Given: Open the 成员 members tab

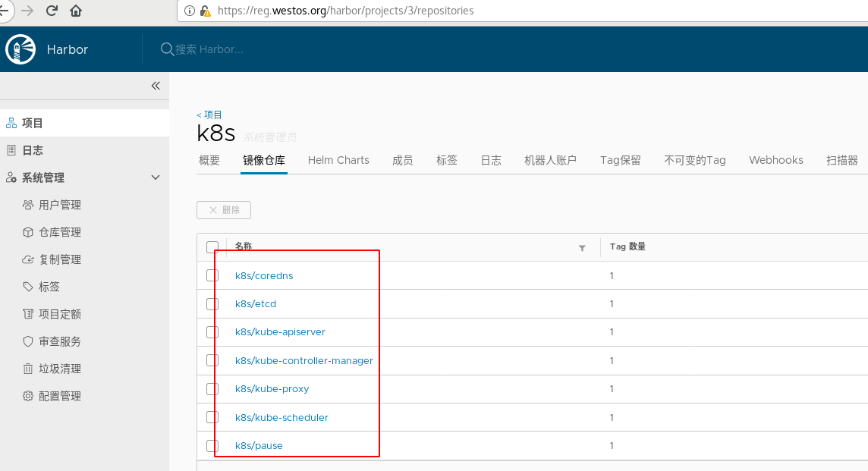Looking at the screenshot, I should coord(402,161).
